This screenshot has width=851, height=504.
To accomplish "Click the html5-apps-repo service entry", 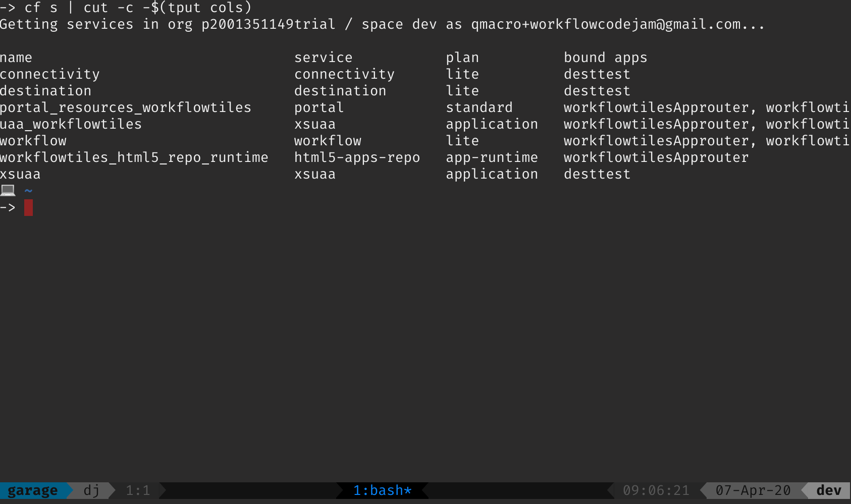I will click(357, 157).
